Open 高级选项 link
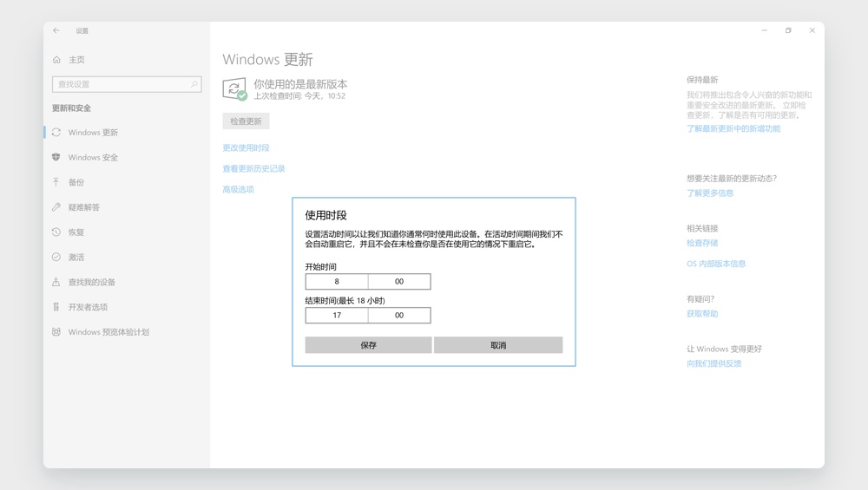Screen dimensions: 868x490 tap(238, 189)
